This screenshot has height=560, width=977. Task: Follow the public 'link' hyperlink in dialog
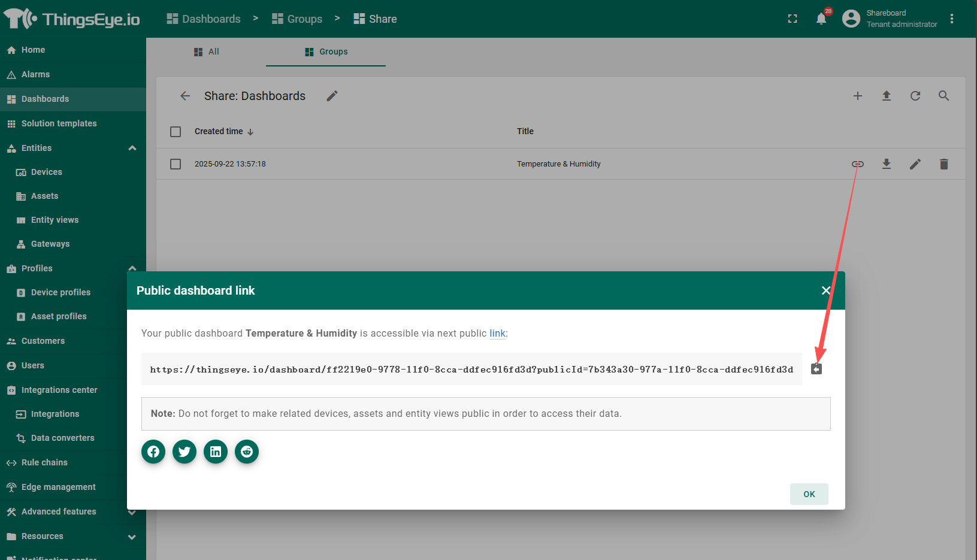tap(497, 334)
